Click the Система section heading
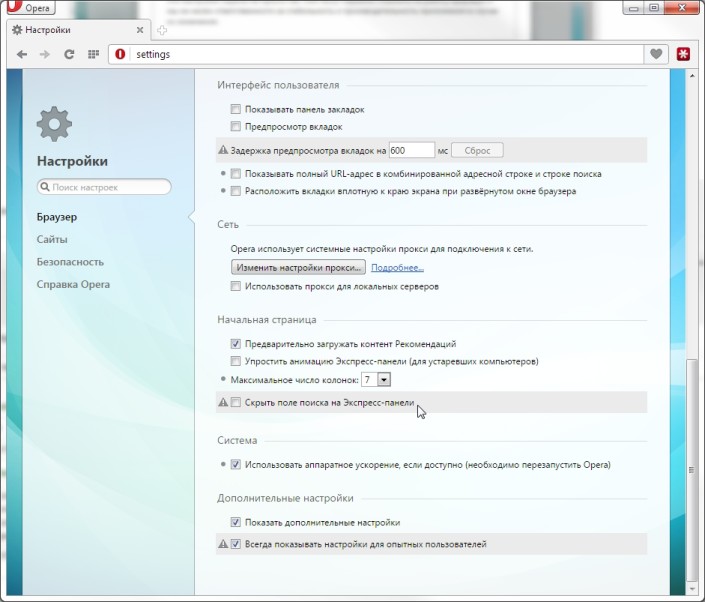 (x=237, y=440)
